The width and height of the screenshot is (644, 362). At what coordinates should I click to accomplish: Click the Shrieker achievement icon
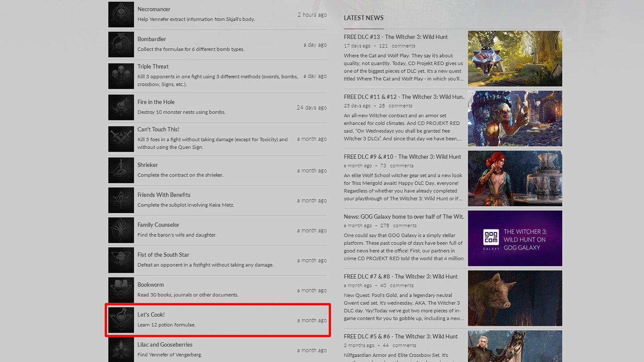click(121, 170)
